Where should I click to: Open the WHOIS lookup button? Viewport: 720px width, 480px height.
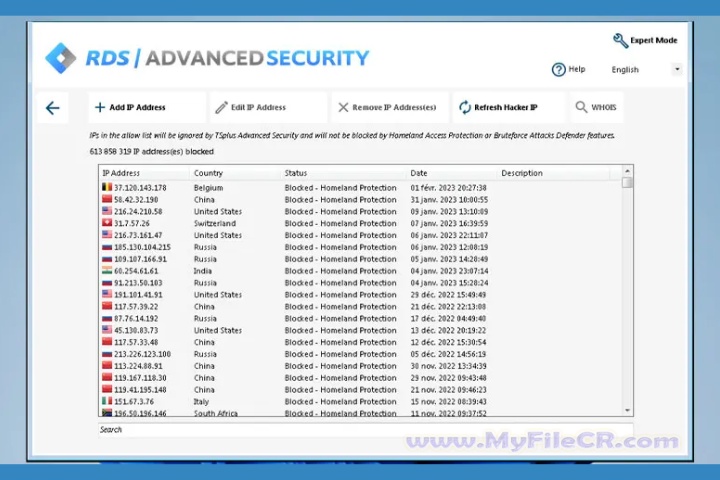[597, 107]
